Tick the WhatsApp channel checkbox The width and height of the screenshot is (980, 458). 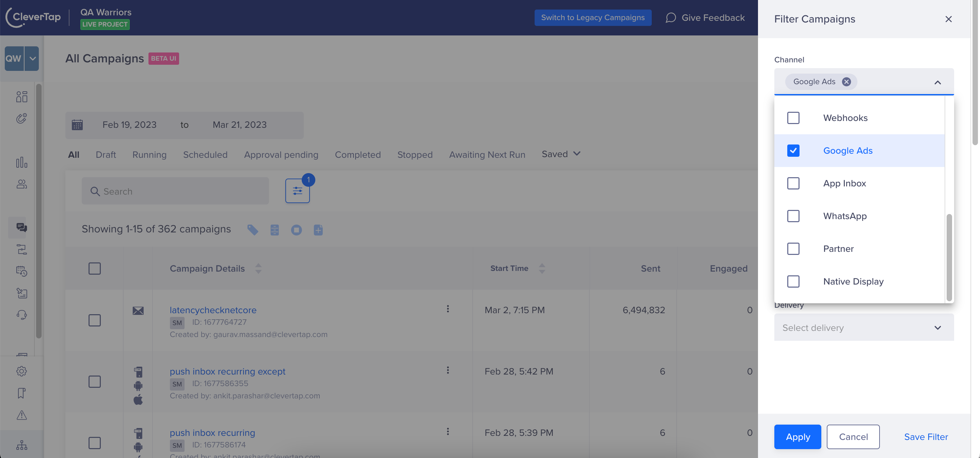(793, 216)
